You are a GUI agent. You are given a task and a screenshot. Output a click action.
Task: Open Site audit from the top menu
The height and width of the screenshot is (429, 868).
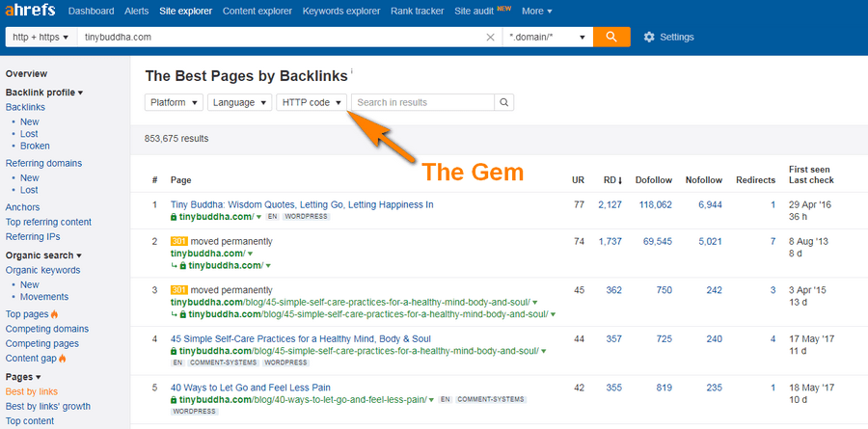click(475, 11)
